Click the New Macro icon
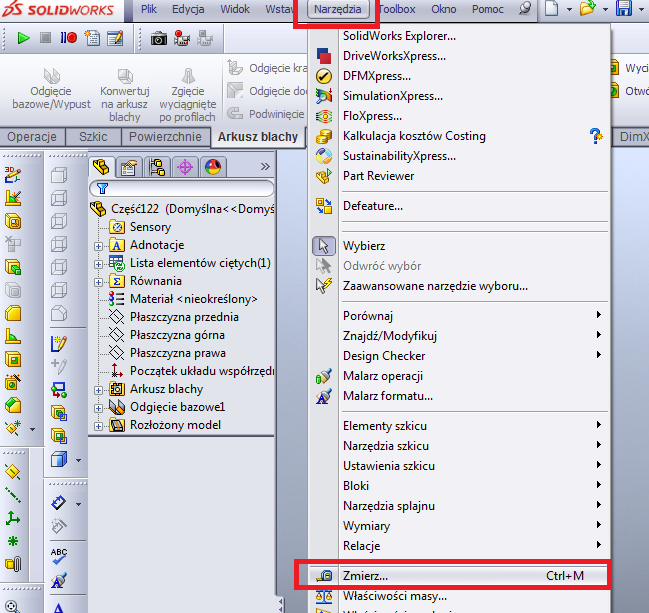The height and width of the screenshot is (613, 649). click(x=92, y=38)
